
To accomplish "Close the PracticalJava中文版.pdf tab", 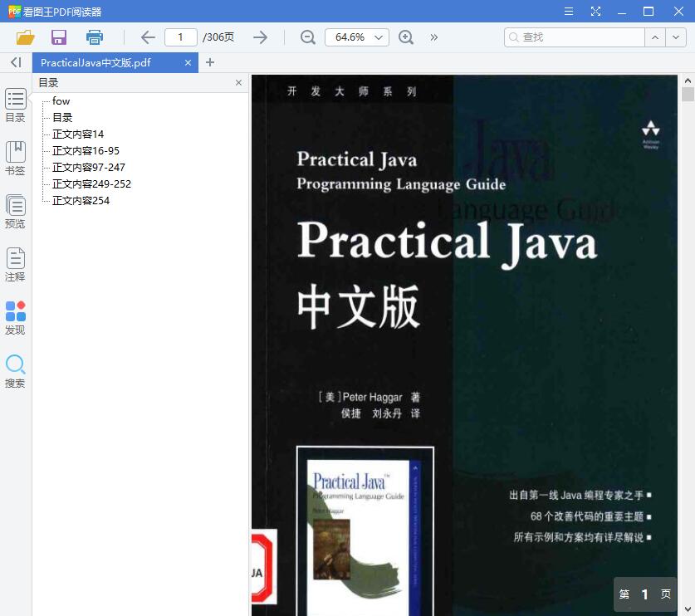I will [x=188, y=63].
